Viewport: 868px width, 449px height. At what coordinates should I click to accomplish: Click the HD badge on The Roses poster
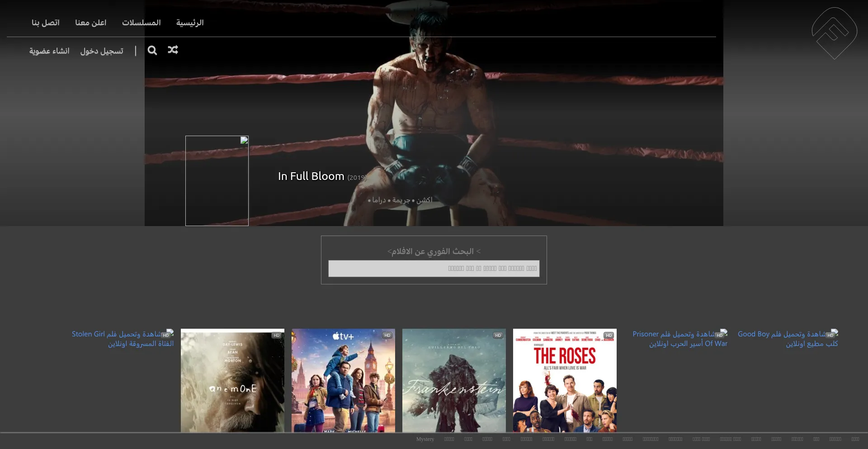pyautogui.click(x=609, y=336)
